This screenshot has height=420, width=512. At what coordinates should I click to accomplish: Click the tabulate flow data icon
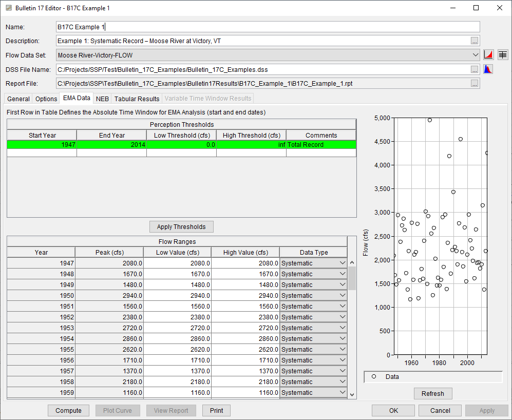pyautogui.click(x=502, y=55)
